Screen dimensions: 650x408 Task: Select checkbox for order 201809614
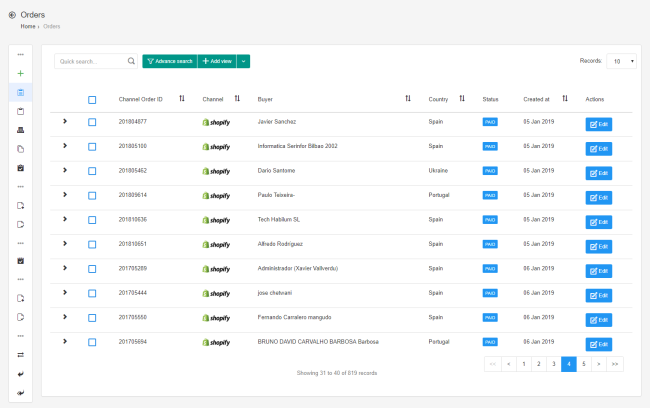(92, 195)
